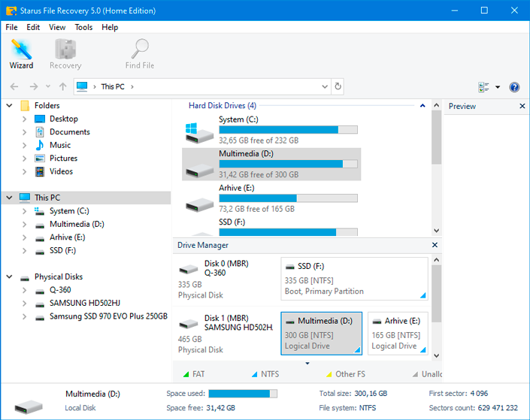This screenshot has width=530, height=420.
Task: Open the recent locations dropdown arrow
Action: click(48, 86)
